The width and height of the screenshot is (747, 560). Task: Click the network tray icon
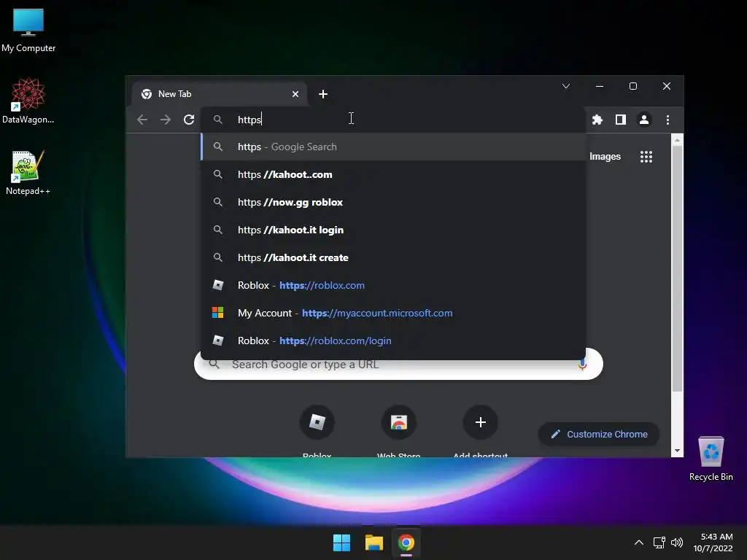(659, 542)
